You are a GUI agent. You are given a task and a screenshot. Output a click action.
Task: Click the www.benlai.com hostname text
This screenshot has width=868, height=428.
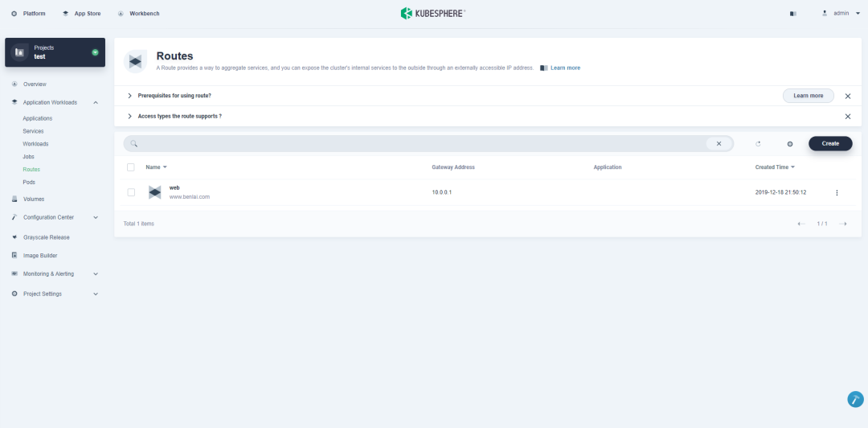190,197
